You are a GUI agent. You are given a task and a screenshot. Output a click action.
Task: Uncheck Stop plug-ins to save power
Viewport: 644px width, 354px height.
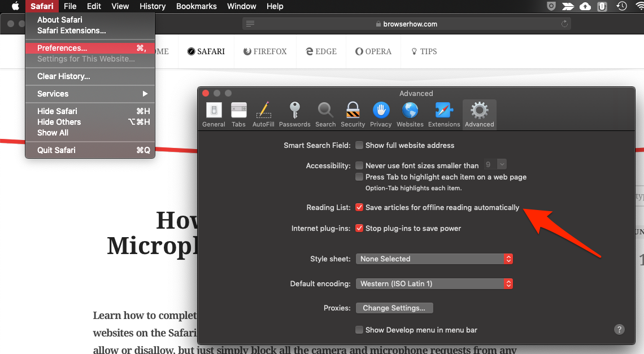coord(359,229)
